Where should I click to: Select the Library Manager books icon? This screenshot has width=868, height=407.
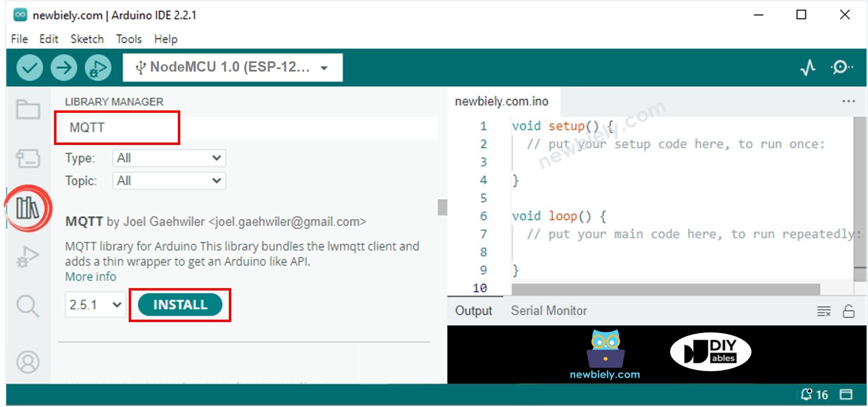(x=28, y=208)
